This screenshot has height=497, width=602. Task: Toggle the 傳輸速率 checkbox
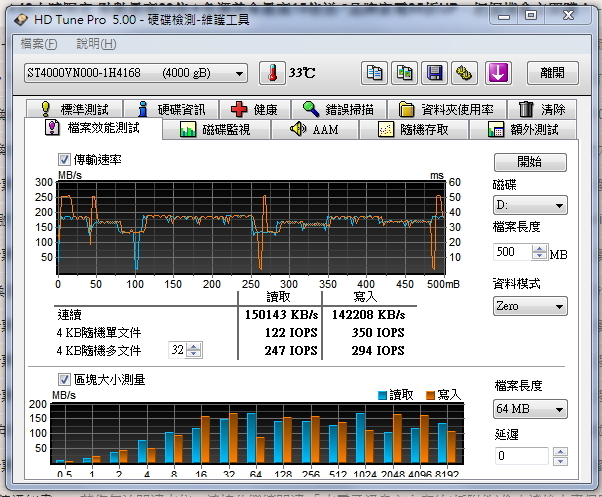coord(65,160)
